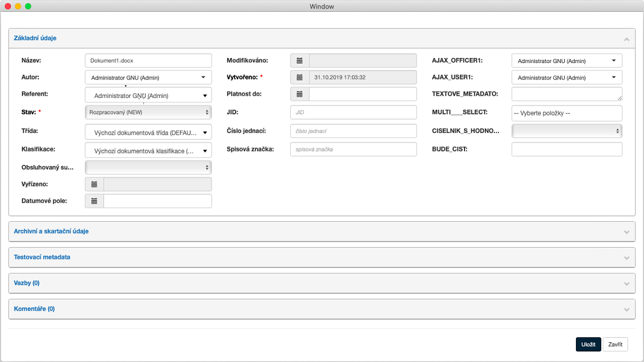This screenshot has height=362, width=644.
Task: Click the Zavřít button
Action: (615, 345)
